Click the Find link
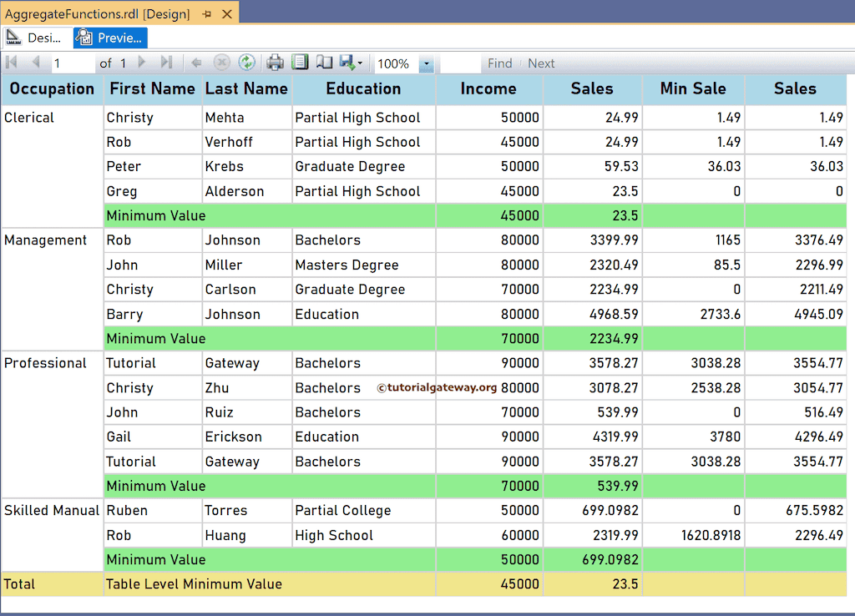Viewport: 855px width, 616px height. (499, 63)
